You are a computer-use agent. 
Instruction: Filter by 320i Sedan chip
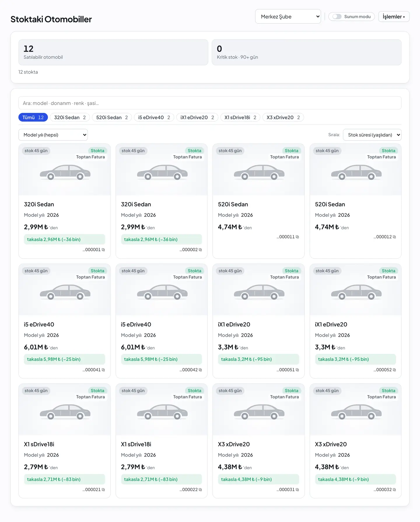70,117
